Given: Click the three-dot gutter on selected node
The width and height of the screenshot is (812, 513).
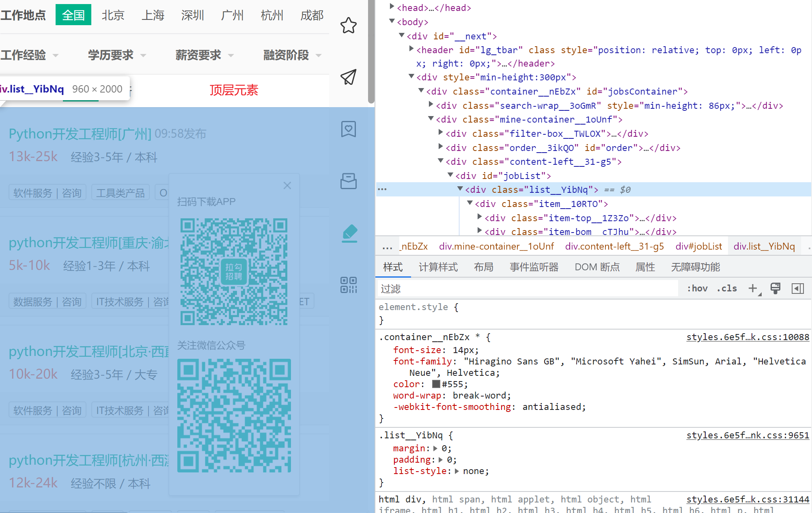Looking at the screenshot, I should tap(382, 190).
